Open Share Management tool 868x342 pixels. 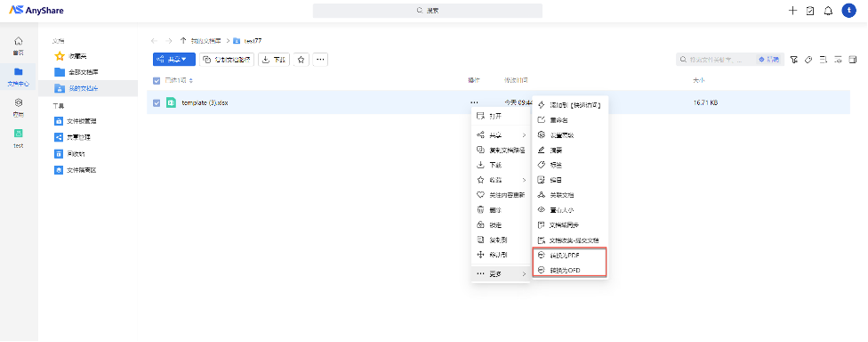point(73,137)
